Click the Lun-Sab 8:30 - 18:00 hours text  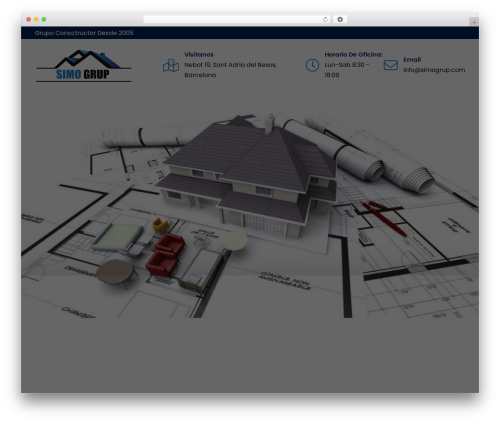tap(347, 70)
